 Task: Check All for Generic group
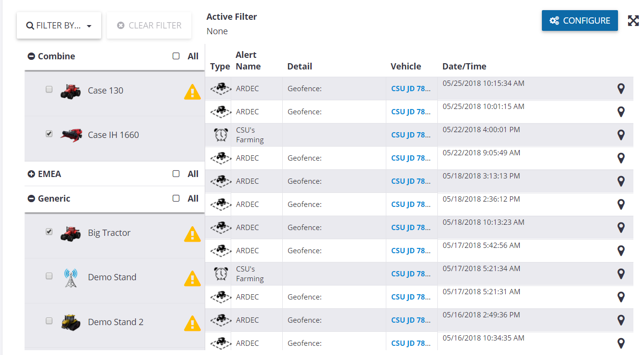pos(176,198)
